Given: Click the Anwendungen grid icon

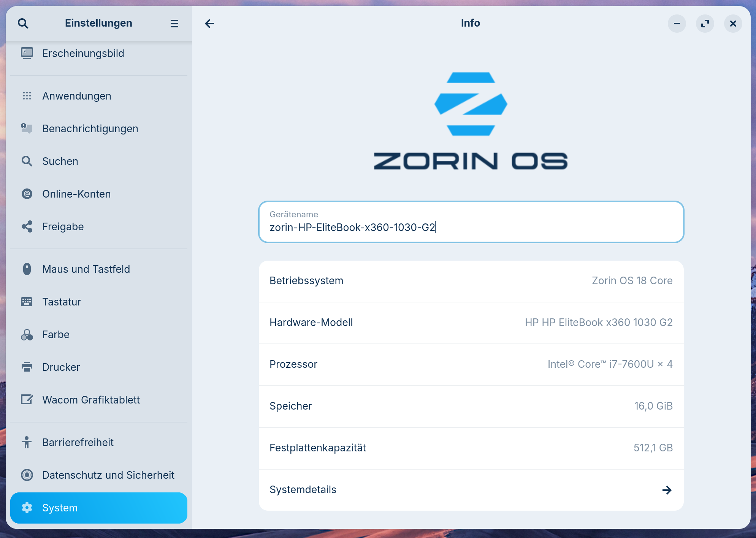Looking at the screenshot, I should pos(27,96).
